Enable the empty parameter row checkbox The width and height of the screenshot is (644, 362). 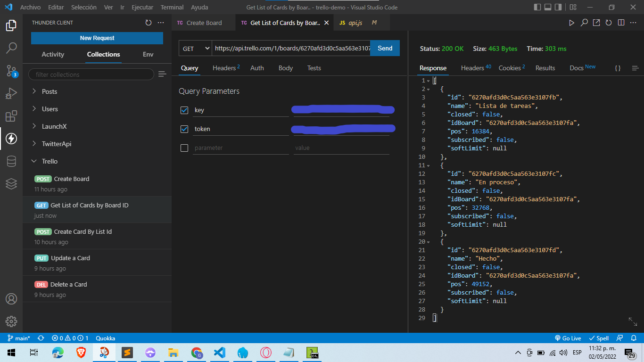[184, 148]
